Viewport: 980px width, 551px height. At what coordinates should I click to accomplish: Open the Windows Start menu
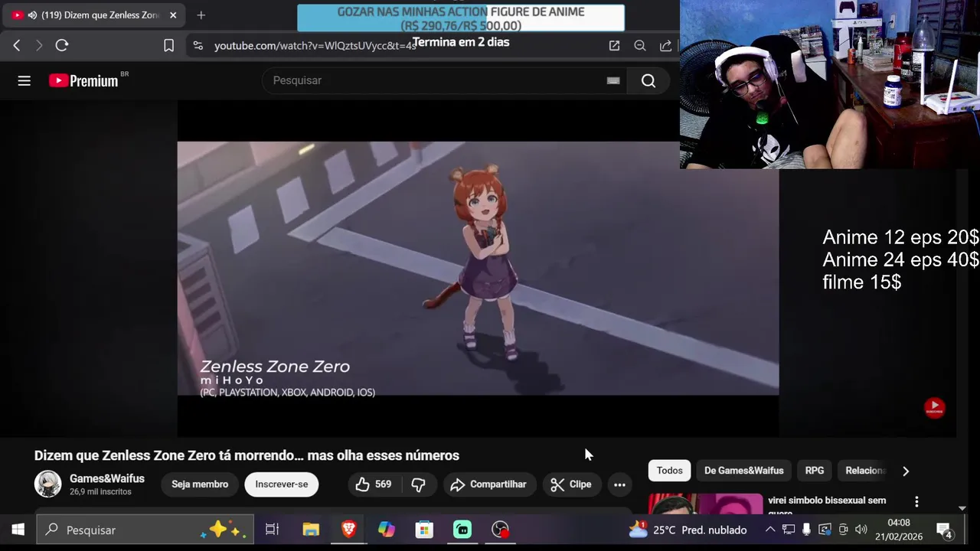tap(18, 530)
